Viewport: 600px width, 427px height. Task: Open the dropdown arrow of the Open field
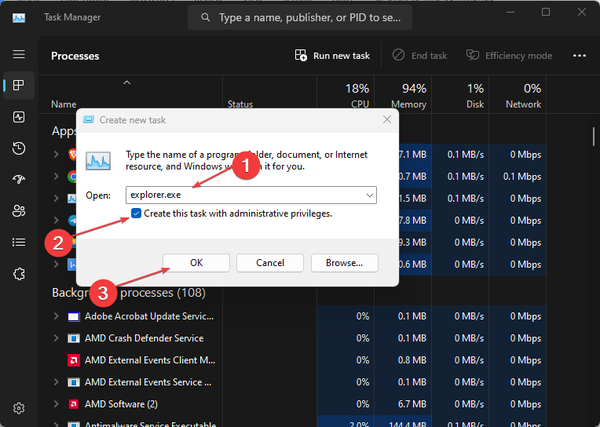click(370, 195)
